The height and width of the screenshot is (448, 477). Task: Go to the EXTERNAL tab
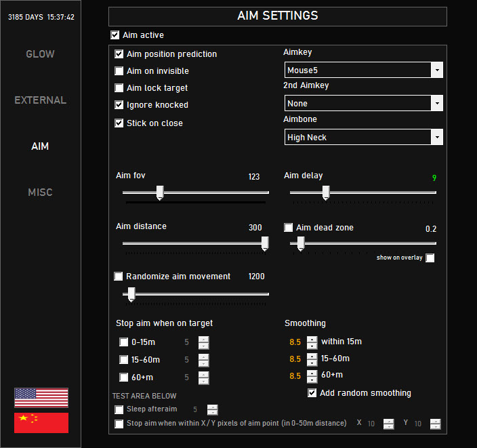tap(40, 100)
